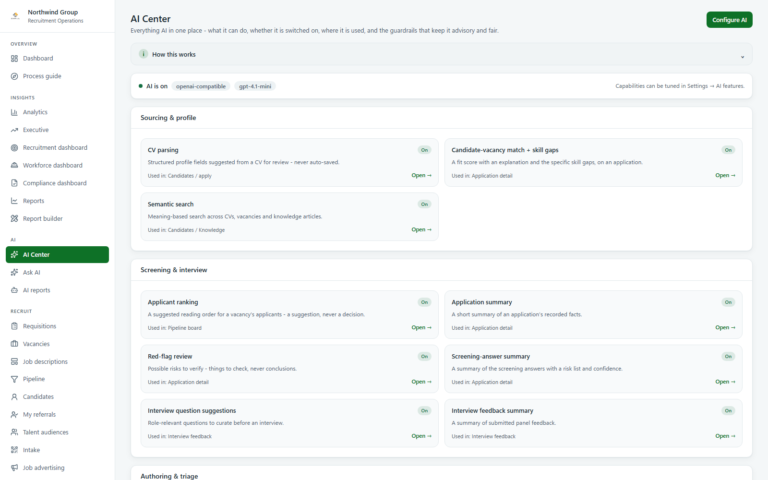Click the Job advertising megaphone icon
The image size is (768, 480).
[x=14, y=468]
